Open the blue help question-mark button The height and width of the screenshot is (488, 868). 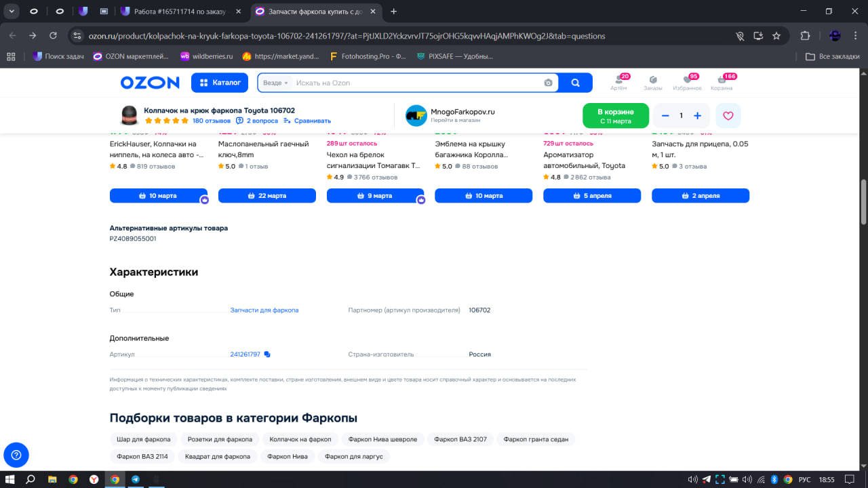point(16,455)
